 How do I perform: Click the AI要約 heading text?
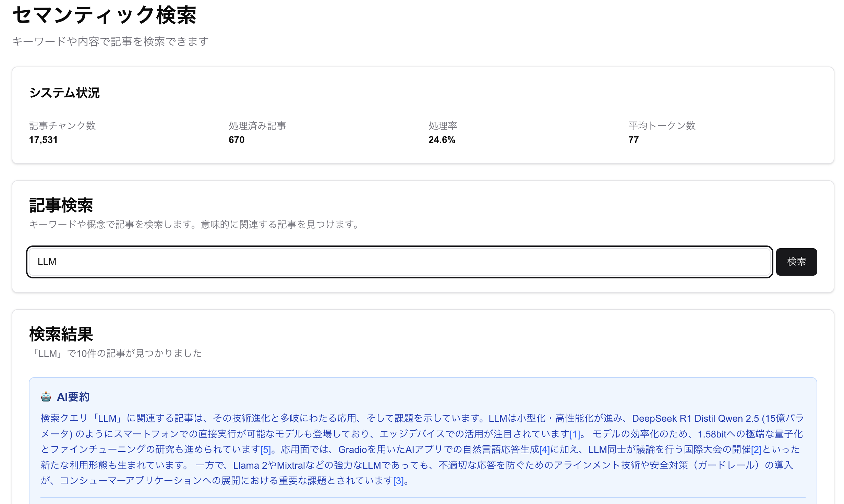(x=73, y=397)
